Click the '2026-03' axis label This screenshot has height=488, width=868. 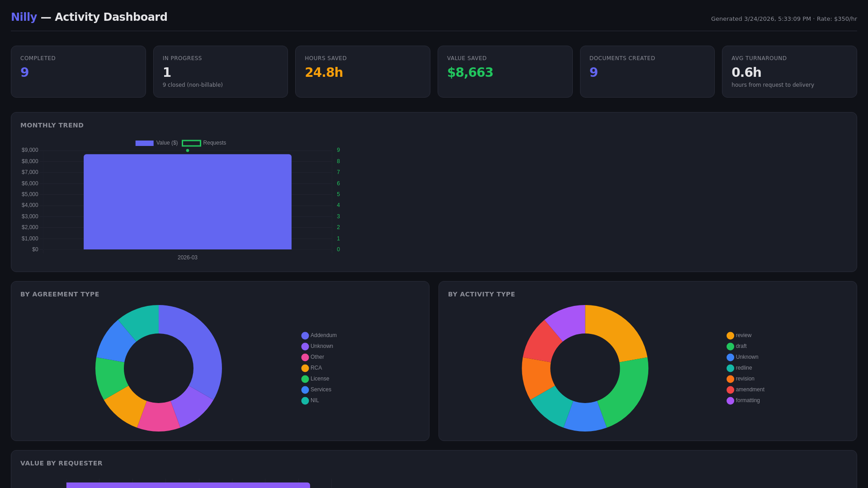point(188,258)
